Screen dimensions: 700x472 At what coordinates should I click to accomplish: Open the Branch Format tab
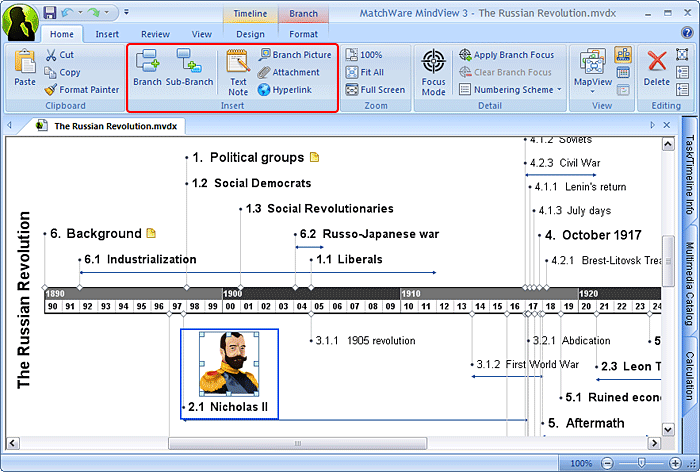[x=303, y=34]
